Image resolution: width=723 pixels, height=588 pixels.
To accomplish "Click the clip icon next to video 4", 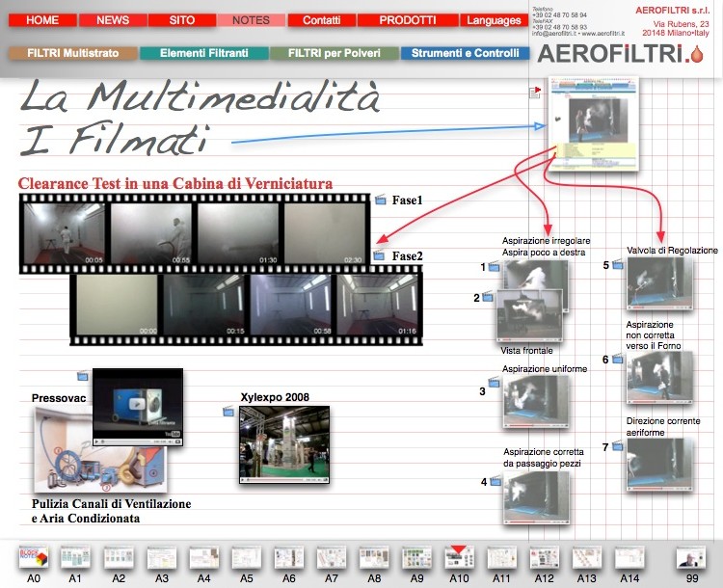I will (x=495, y=481).
